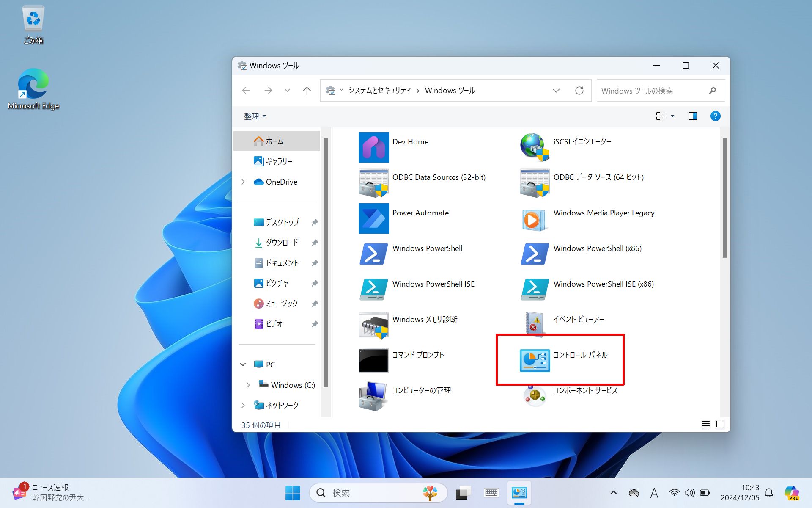This screenshot has width=812, height=508.
Task: Expand the Windows (C:) drive node
Action: [248, 385]
